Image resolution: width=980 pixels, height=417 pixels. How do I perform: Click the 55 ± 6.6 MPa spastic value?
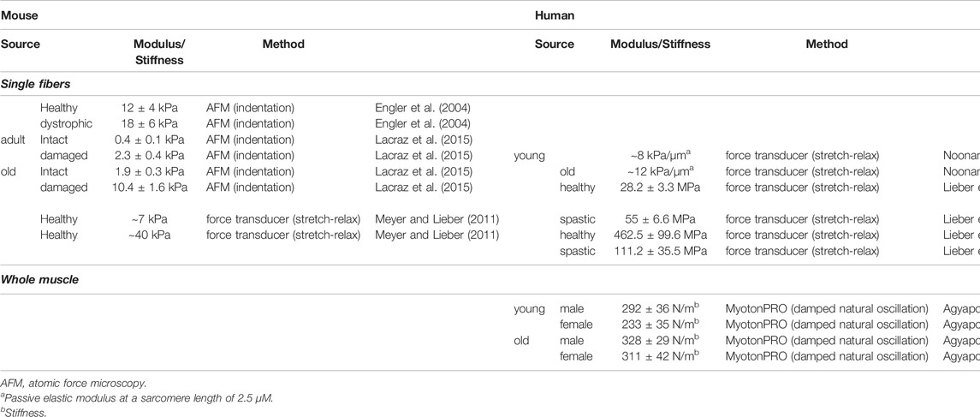[660, 219]
